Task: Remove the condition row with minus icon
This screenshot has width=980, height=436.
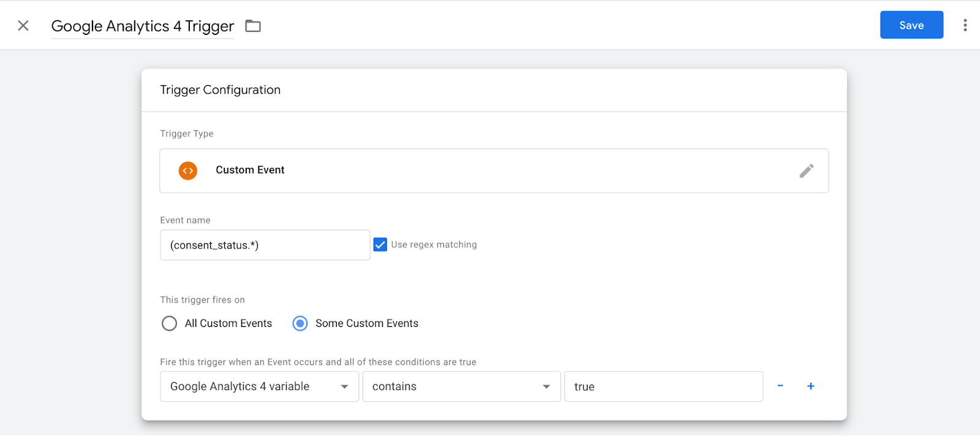Action: click(780, 386)
